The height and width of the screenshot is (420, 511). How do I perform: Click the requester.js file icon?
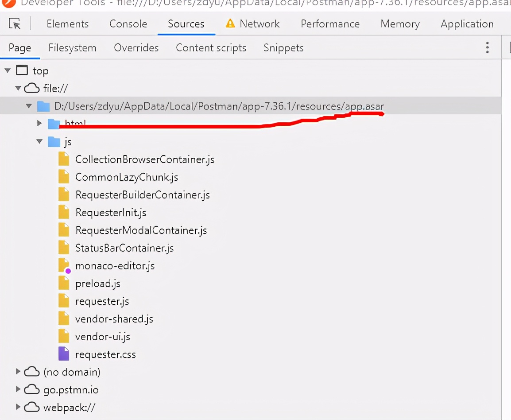(64, 301)
